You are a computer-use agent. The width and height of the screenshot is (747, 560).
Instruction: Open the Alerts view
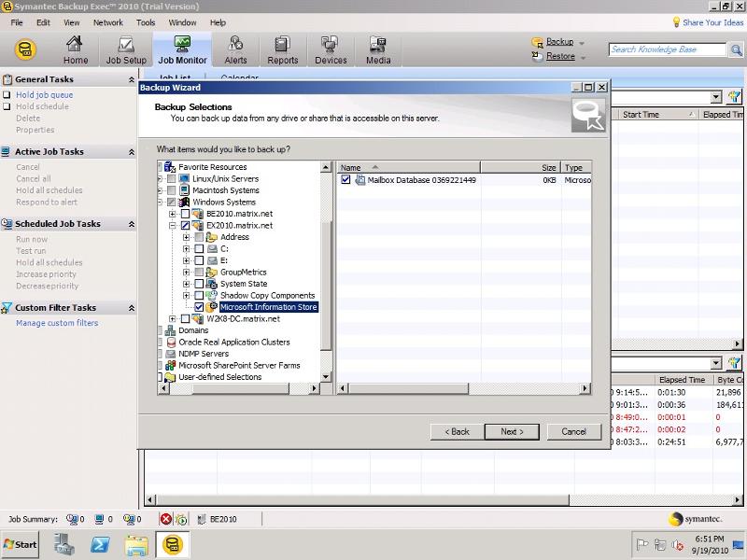click(235, 49)
